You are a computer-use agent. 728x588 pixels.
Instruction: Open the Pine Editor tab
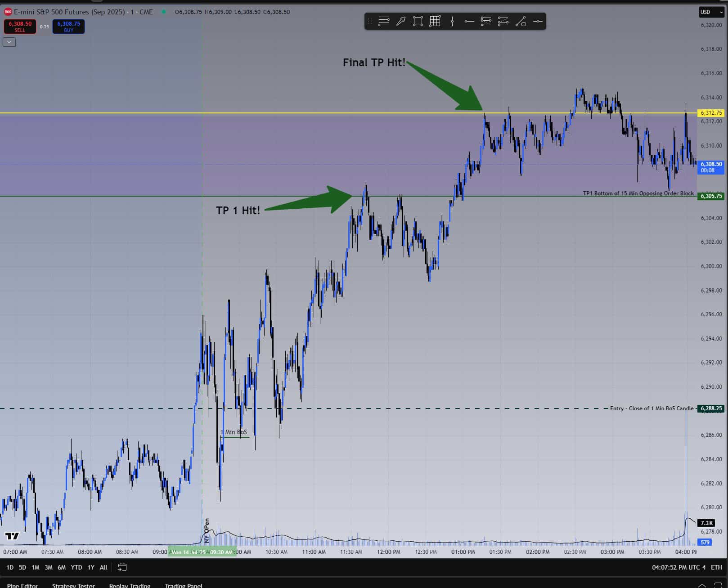tap(22, 585)
